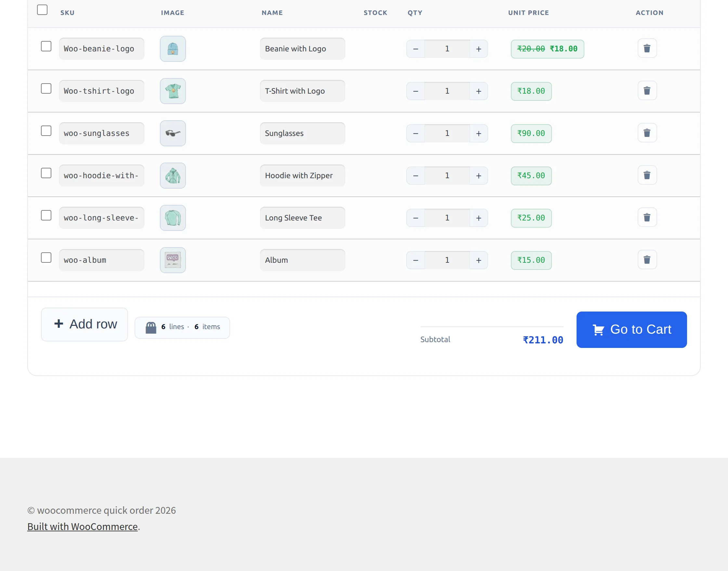Tick the woo-sunglasses row checkbox
Viewport: 728px width, 571px height.
pos(46,131)
